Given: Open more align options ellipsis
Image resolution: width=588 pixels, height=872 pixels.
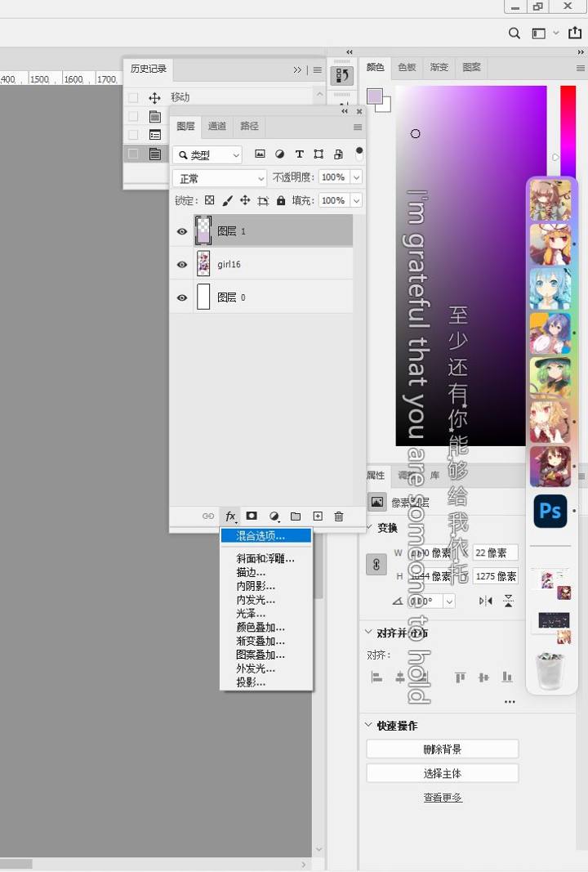Looking at the screenshot, I should (x=510, y=702).
